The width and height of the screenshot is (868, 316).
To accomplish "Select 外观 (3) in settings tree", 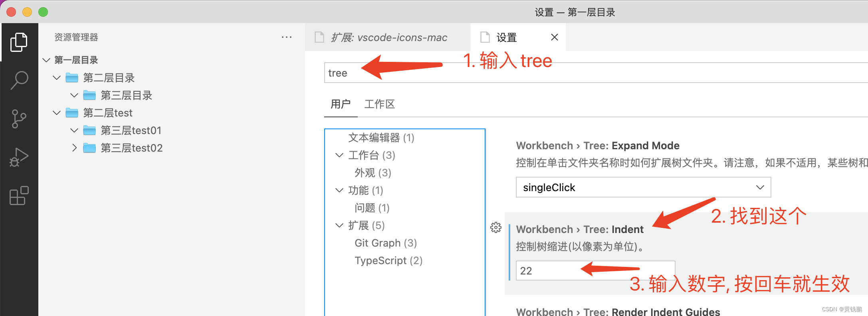I will [373, 173].
